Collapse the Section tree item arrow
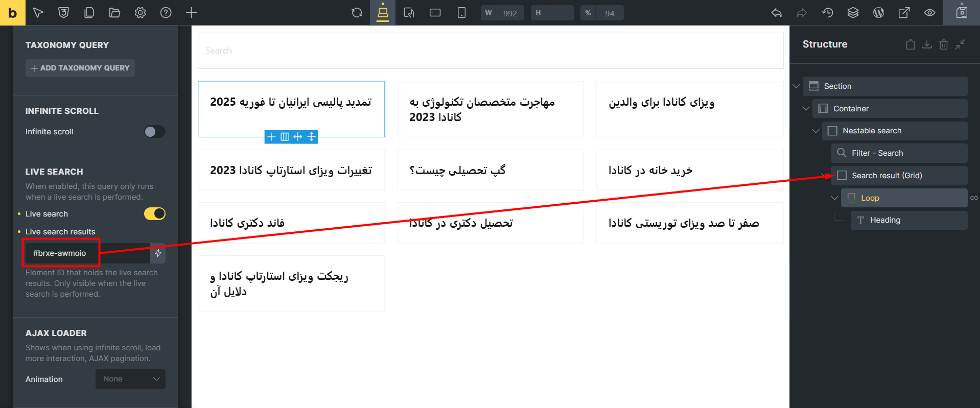The image size is (980, 408). [x=796, y=86]
